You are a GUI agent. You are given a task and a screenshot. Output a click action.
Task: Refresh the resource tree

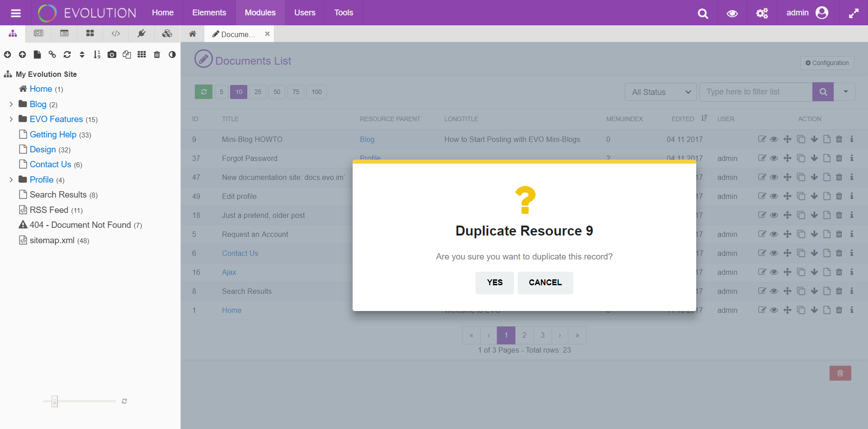point(67,54)
